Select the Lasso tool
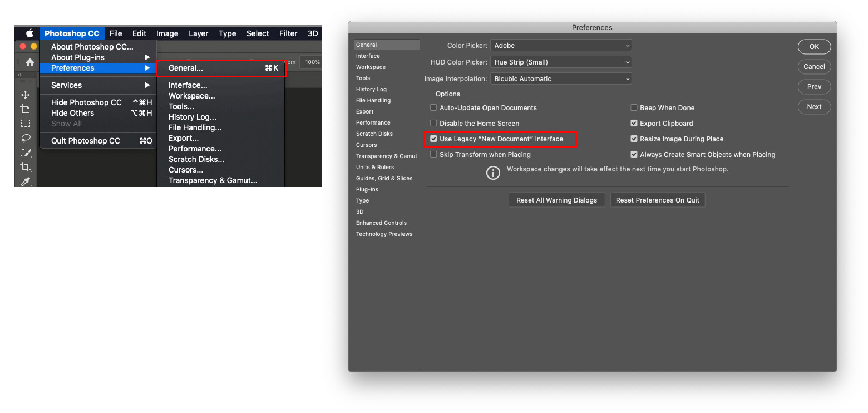This screenshot has height=413, width=868. pos(26,138)
